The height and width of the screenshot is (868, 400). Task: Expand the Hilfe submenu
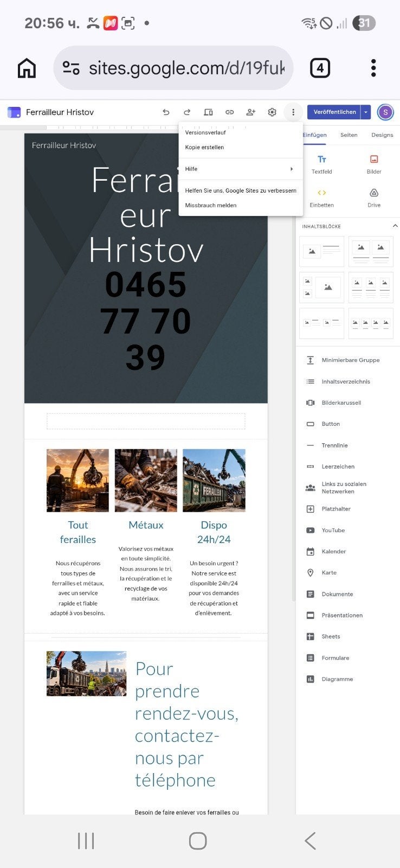(x=241, y=169)
